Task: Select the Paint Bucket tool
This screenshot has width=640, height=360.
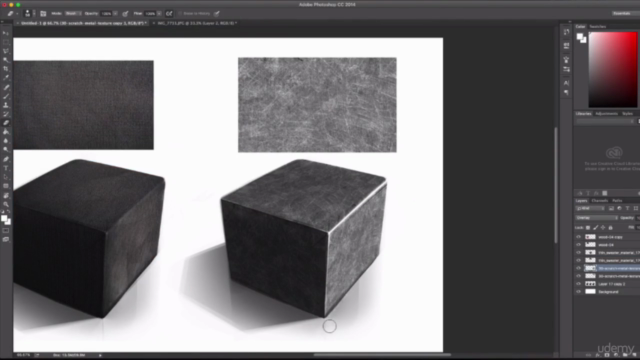Action: (x=6, y=132)
